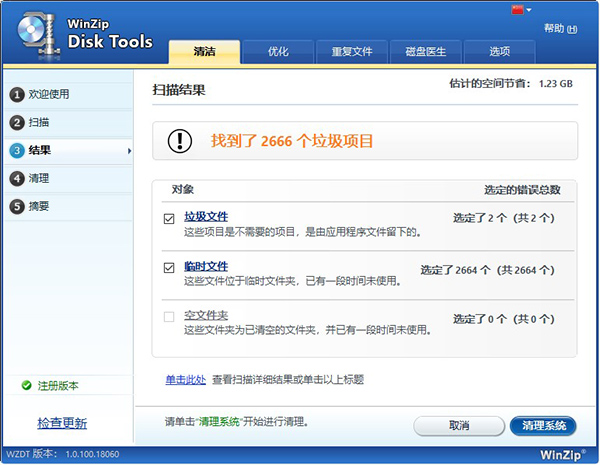The width and height of the screenshot is (600, 465).
Task: Open the 单击此处 scan details link
Action: click(x=185, y=379)
